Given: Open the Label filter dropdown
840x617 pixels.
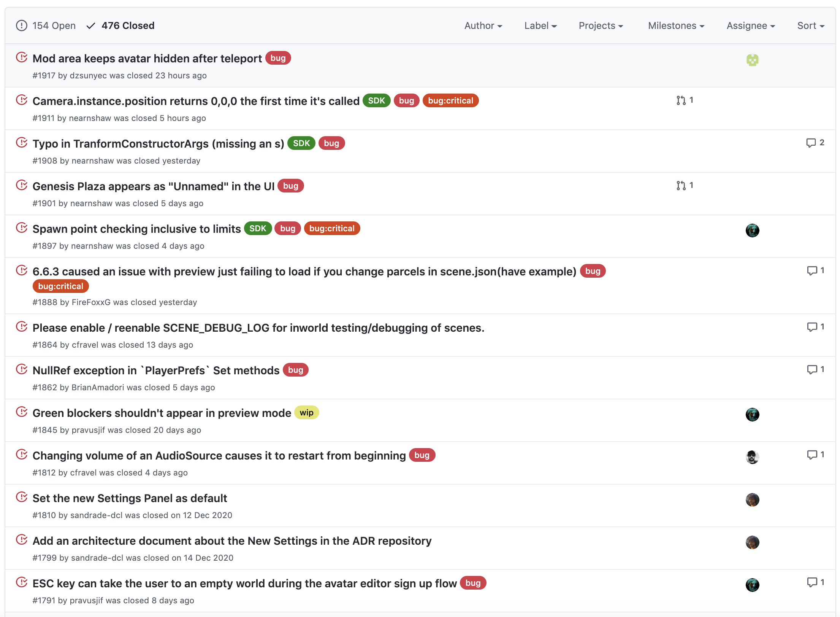Looking at the screenshot, I should pos(540,26).
